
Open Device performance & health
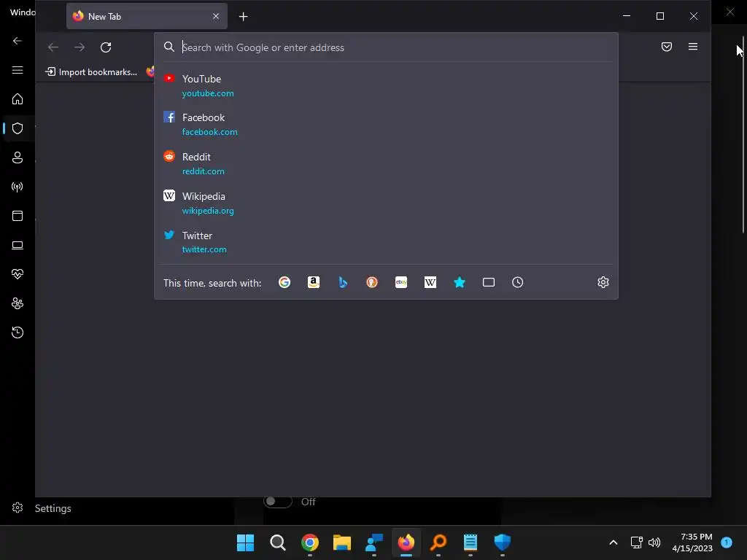(18, 274)
